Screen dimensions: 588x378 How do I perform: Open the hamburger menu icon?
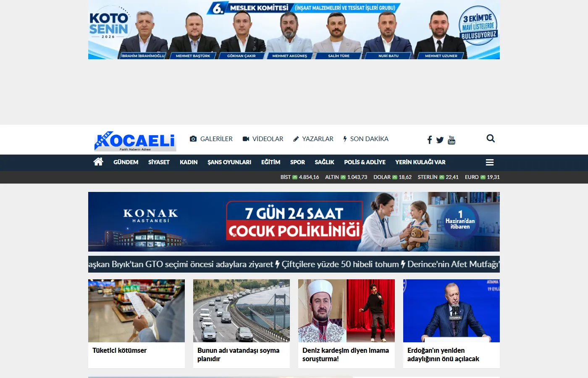(x=490, y=162)
